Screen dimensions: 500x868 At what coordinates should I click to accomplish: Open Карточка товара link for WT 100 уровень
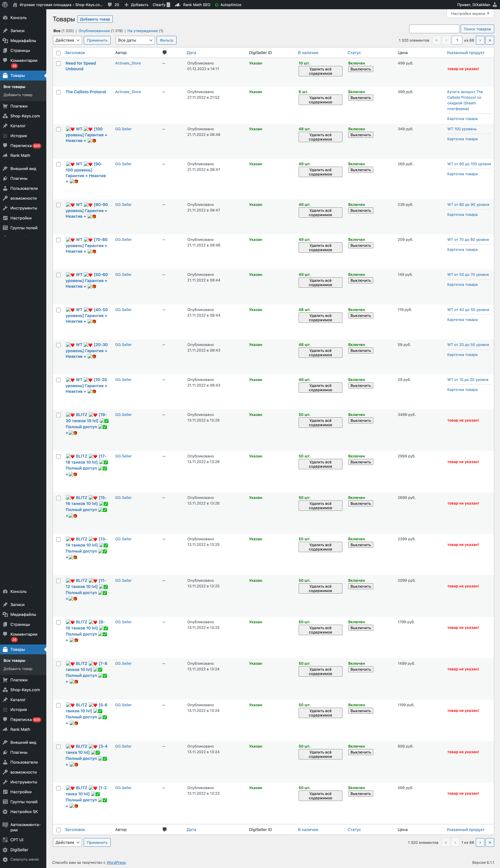[462, 139]
